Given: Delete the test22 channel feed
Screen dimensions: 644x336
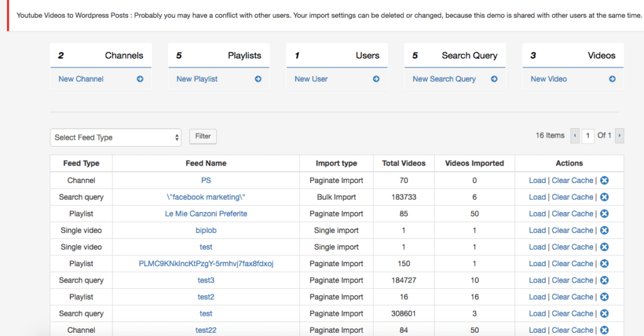Looking at the screenshot, I should (604, 330).
